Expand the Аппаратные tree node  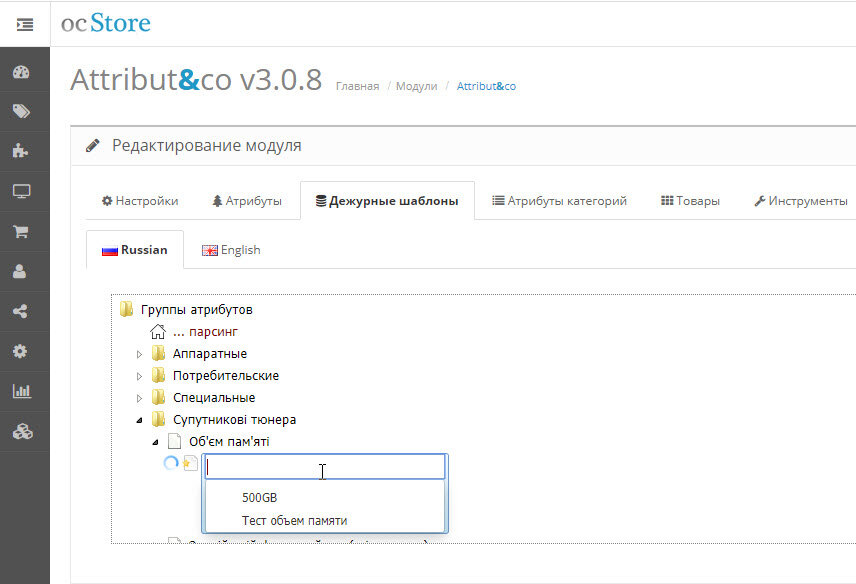click(x=139, y=354)
